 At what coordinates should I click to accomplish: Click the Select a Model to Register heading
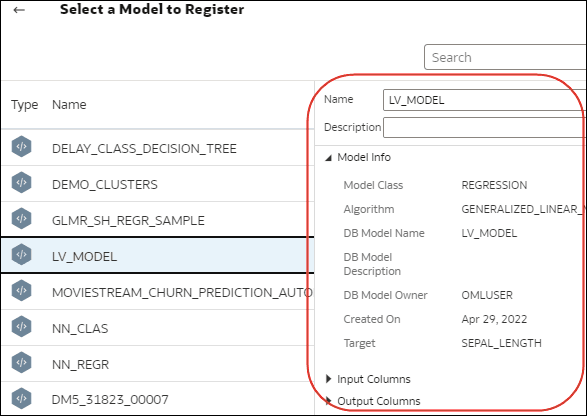coord(152,9)
